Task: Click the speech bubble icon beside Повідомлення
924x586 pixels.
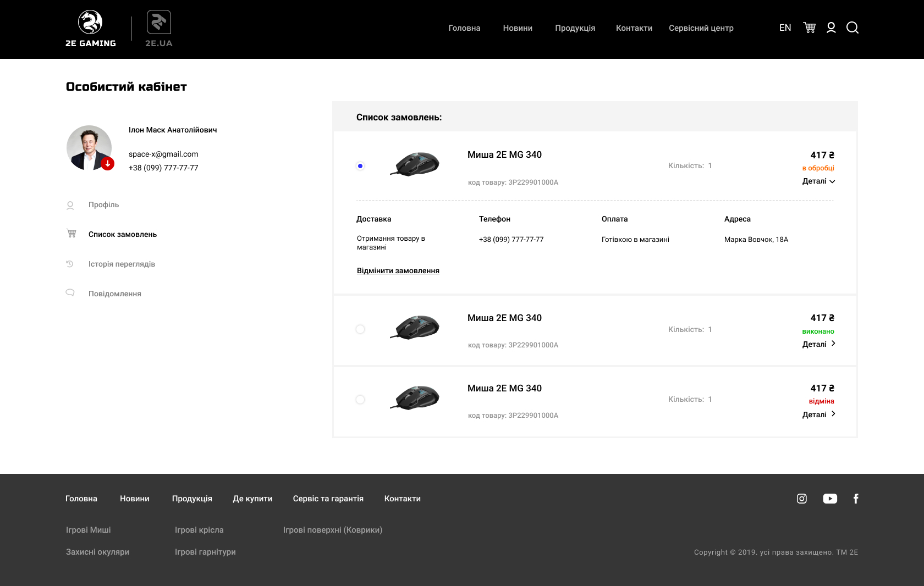Action: point(70,292)
